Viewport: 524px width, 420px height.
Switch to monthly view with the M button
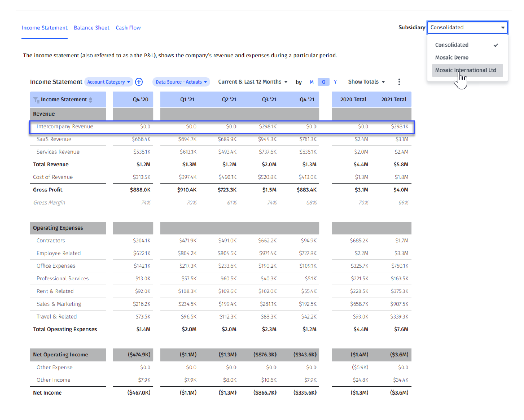[x=311, y=82]
